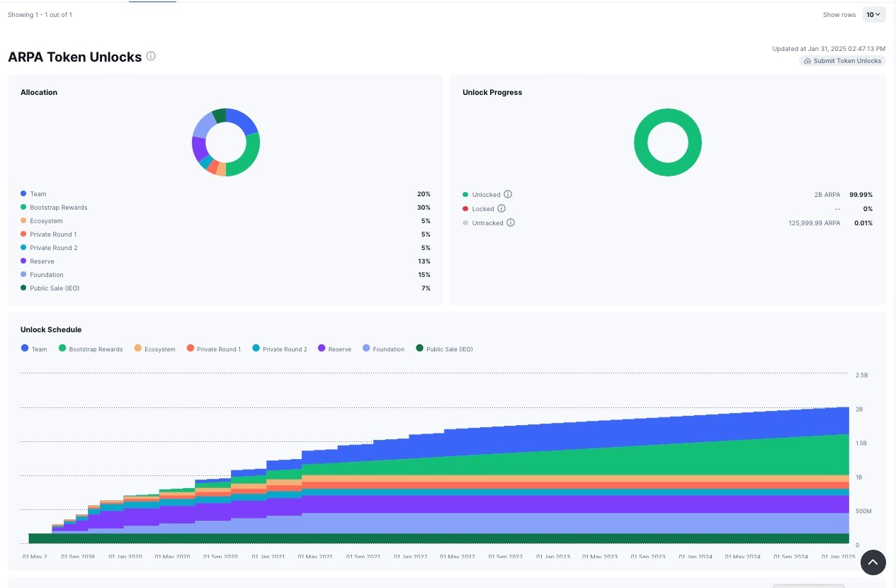This screenshot has width=896, height=588.
Task: Click the 01 Jan 2023 x-axis label
Action: (x=553, y=557)
